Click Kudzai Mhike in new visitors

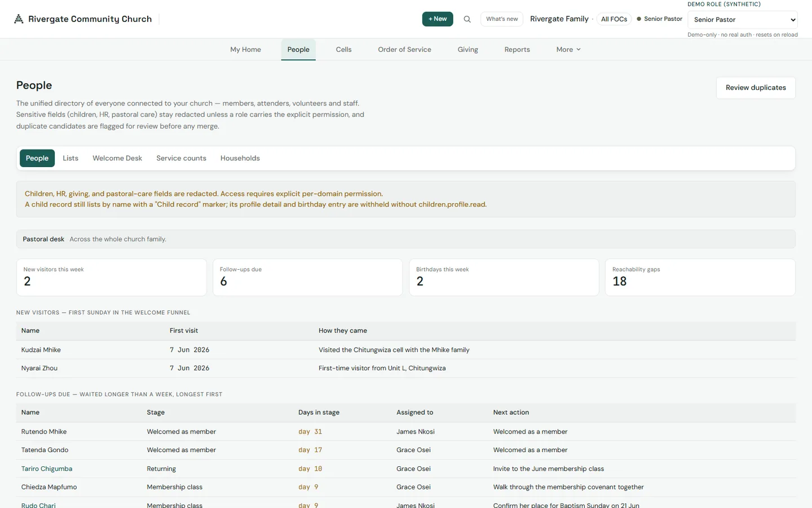click(41, 350)
